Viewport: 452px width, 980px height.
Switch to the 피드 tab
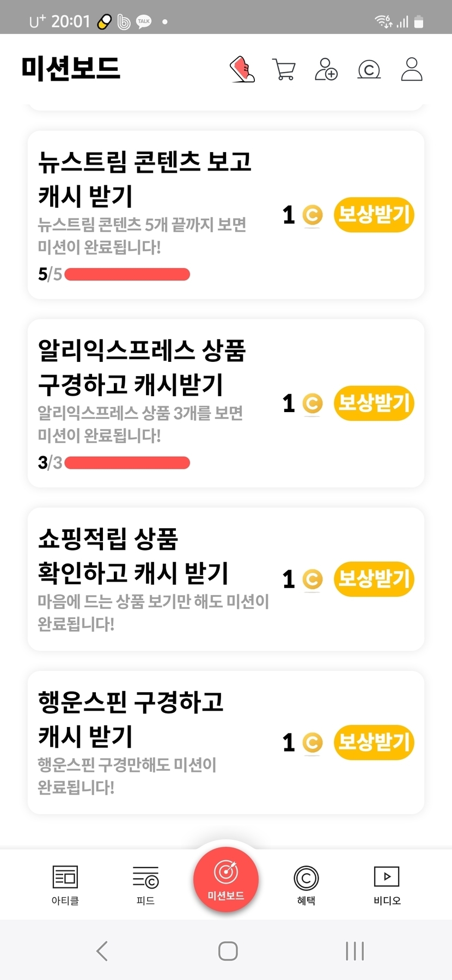tap(145, 885)
